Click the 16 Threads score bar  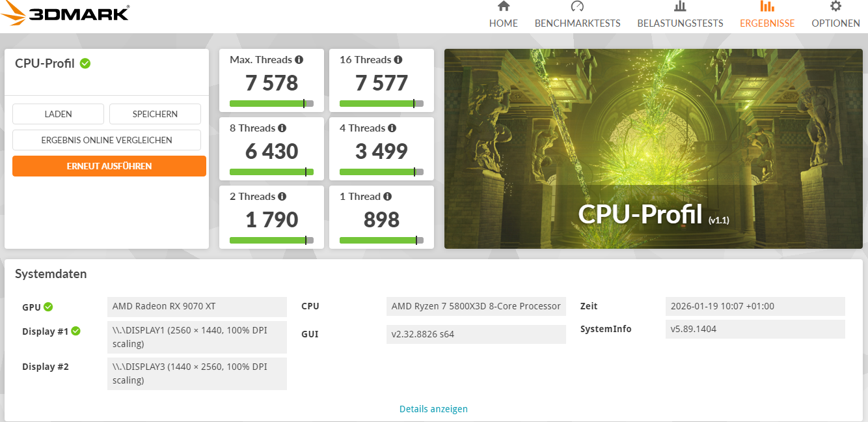(381, 104)
